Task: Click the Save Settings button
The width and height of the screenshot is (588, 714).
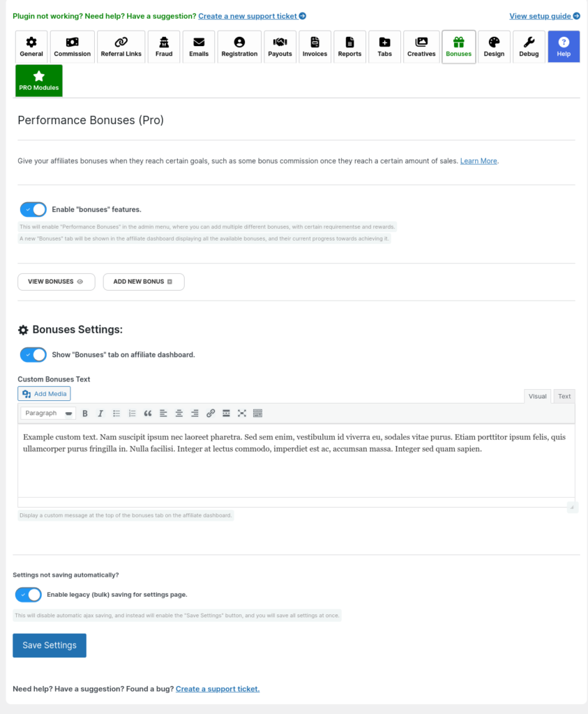Action: pos(50,645)
